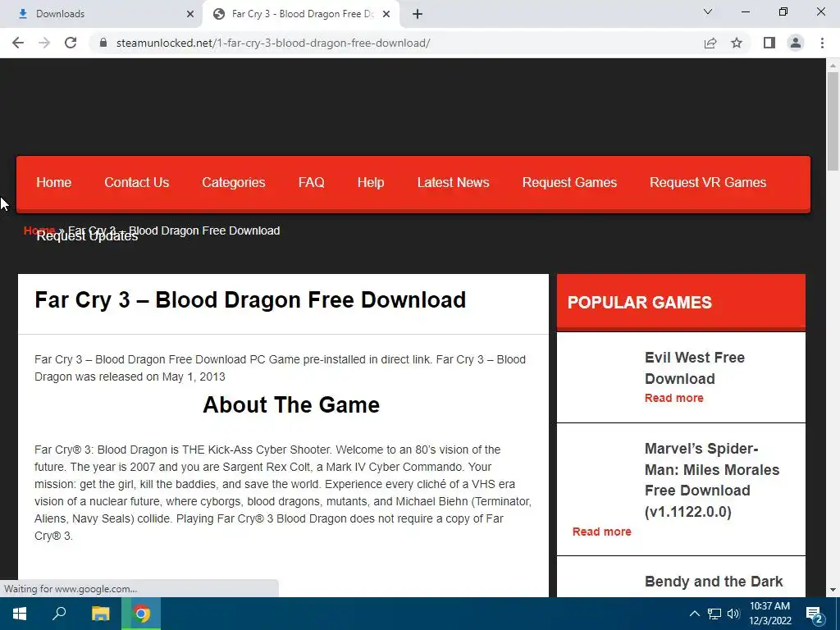Expand the tab search chevron
The image size is (840, 630).
click(708, 11)
